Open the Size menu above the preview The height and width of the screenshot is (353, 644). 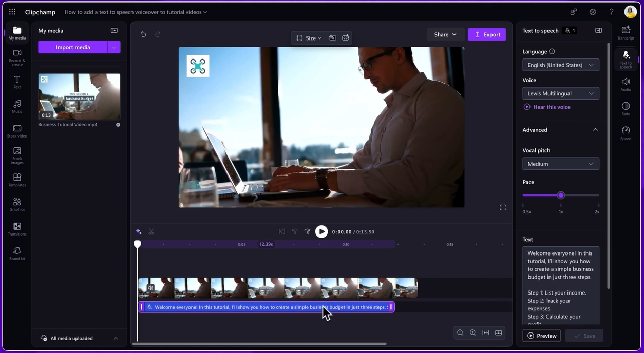[x=309, y=37]
